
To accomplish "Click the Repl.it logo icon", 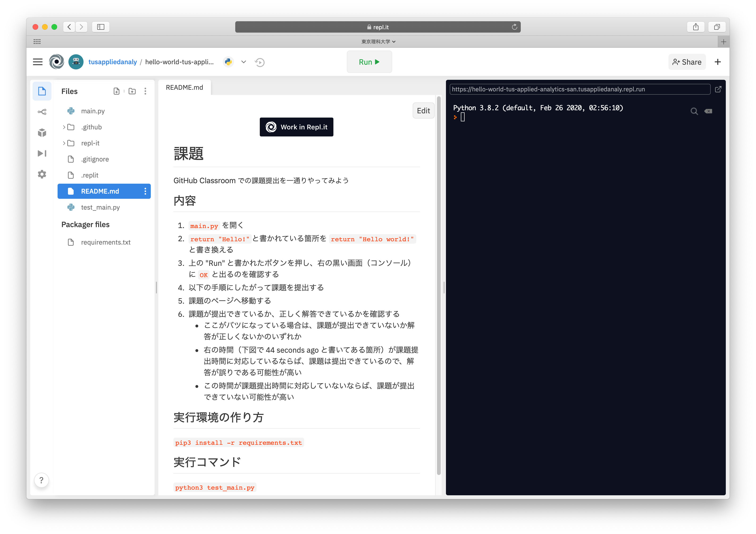I will (57, 62).
